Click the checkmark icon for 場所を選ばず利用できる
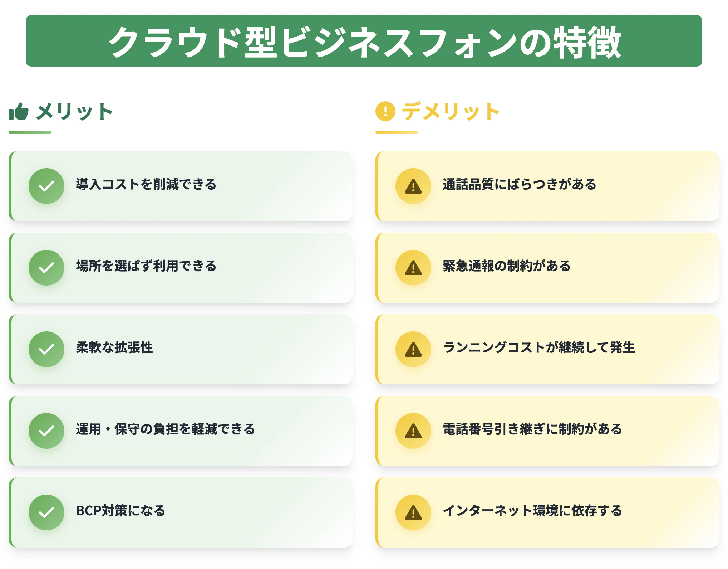Image resolution: width=728 pixels, height=569 pixels. coord(46,268)
